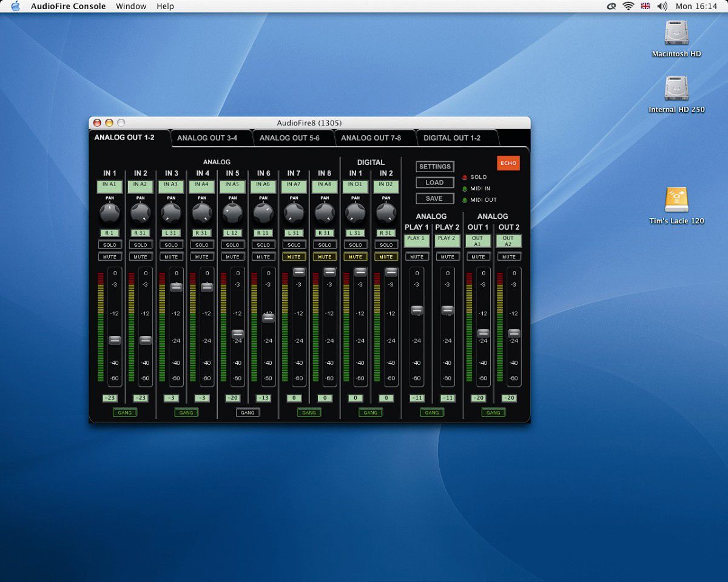The image size is (728, 582).
Task: Click the Digital IN 1 pan knob
Action: click(x=356, y=213)
